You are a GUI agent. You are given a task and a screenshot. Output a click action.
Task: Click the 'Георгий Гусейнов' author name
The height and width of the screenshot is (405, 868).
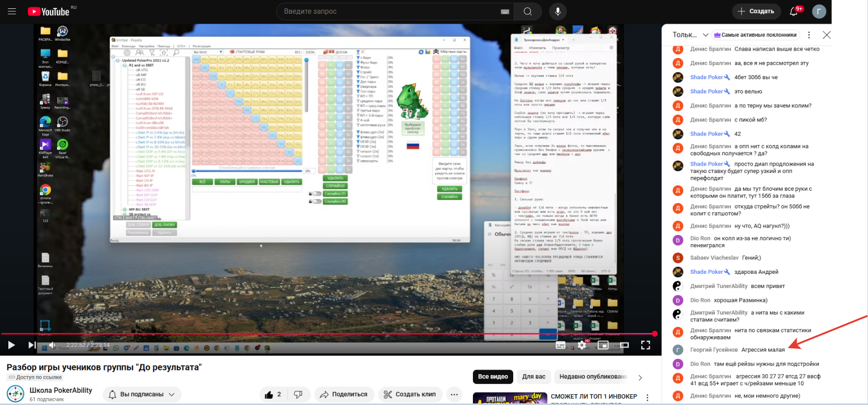click(x=713, y=350)
